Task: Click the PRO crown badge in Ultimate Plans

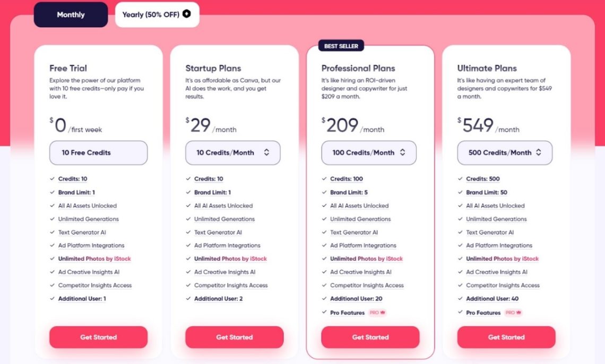Action: [514, 313]
